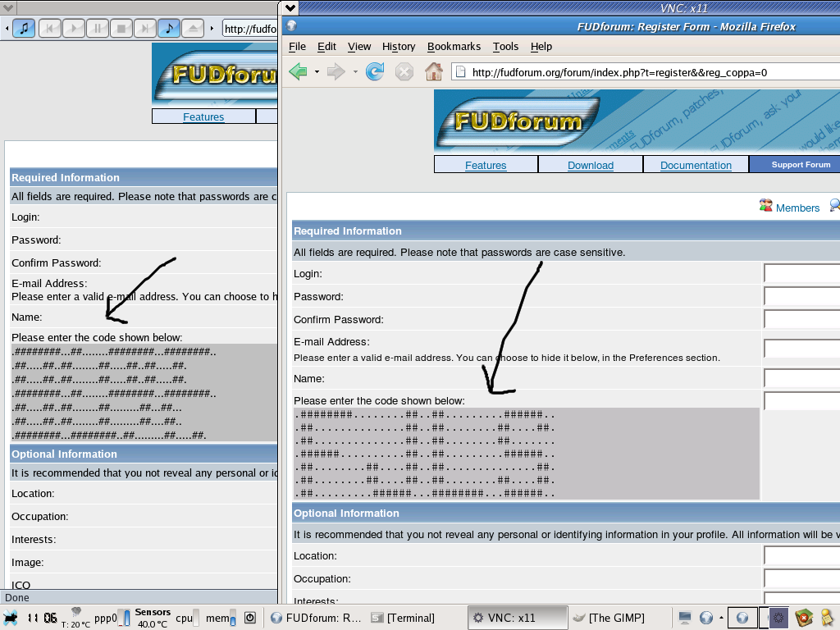Click the small right arrow after Eject button

(x=212, y=28)
